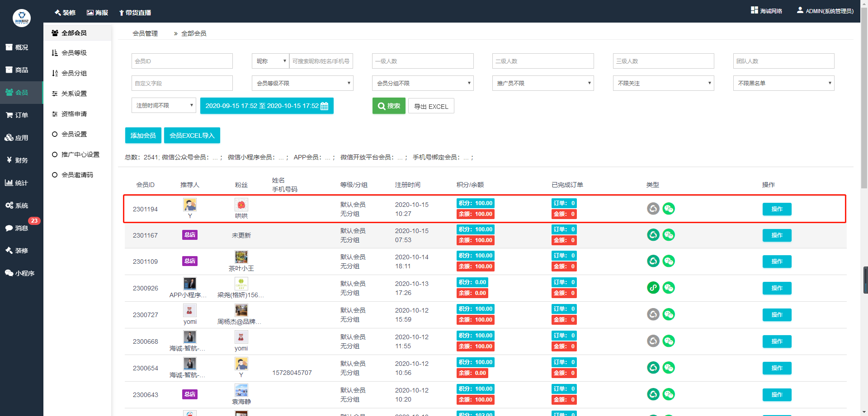Viewport: 868px width, 416px height.
Task: Expand the 会员分组不限 dropdown
Action: (422, 83)
